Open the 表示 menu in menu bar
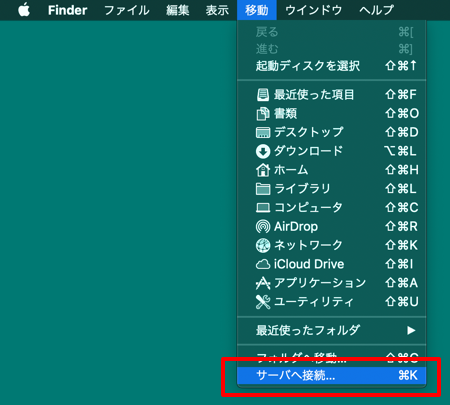This screenshot has height=405, width=450. [x=217, y=10]
